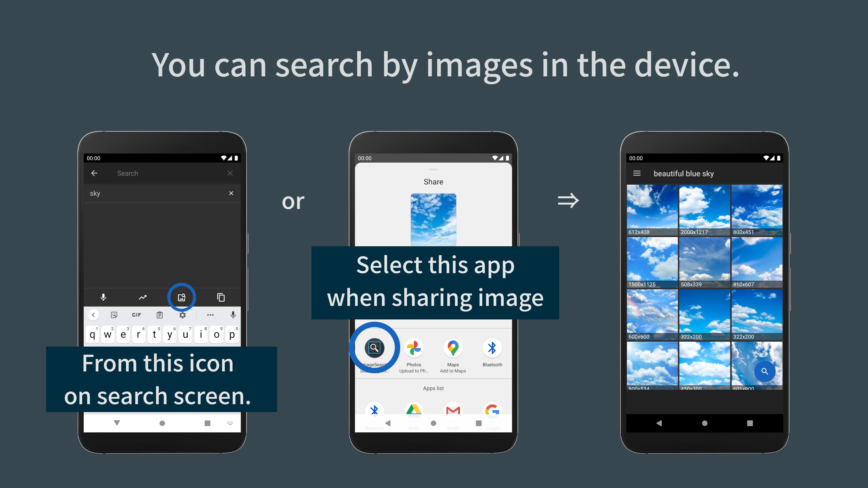Click the Photos app icon in share sheet
This screenshot has height=488, width=868.
(x=414, y=348)
